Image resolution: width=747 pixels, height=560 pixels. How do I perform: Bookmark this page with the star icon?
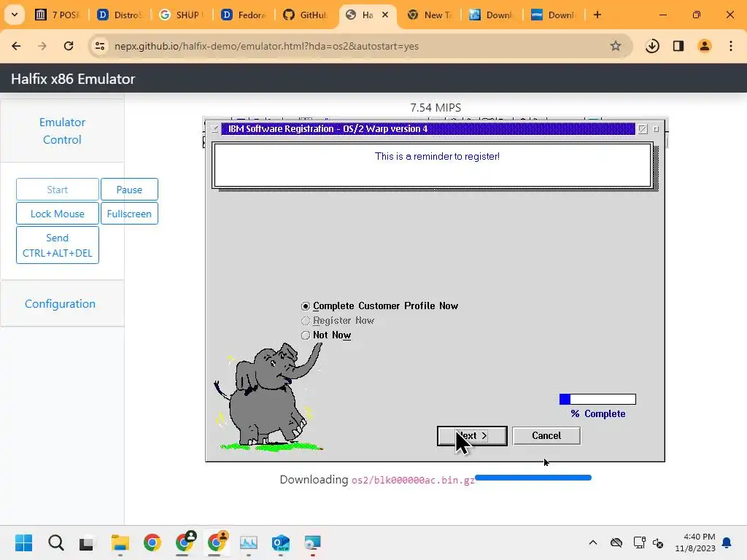click(616, 46)
